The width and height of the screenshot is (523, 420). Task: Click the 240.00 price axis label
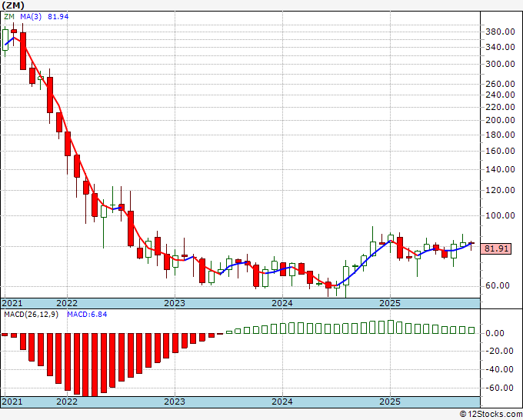(500, 95)
